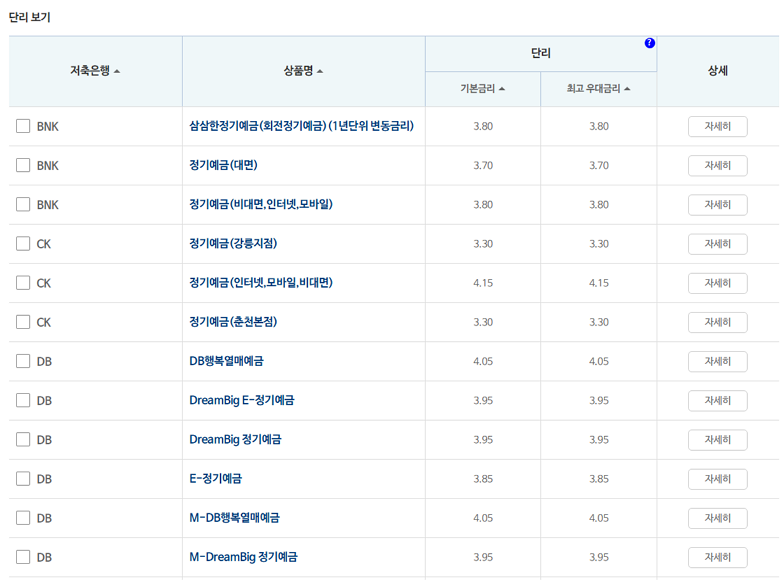Click the 상세 column header
The width and height of the screenshot is (784, 580).
tap(718, 71)
